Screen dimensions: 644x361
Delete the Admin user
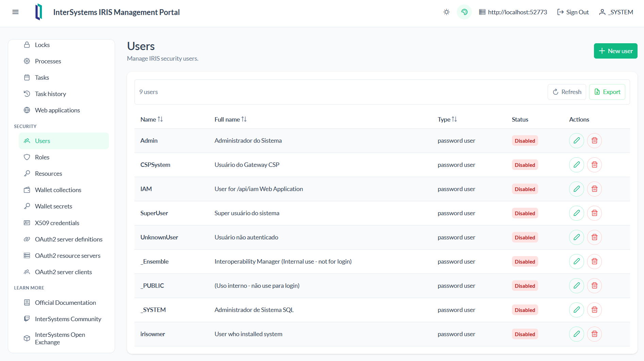(595, 141)
